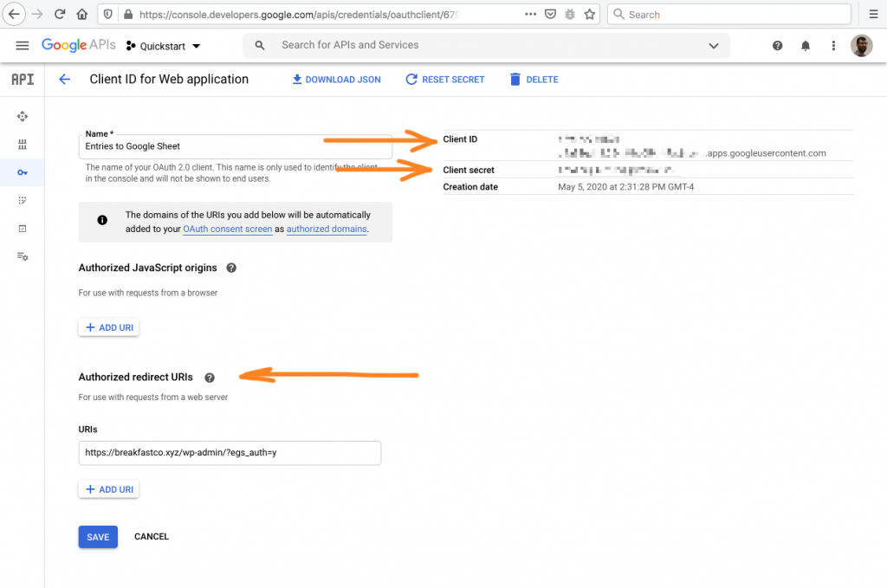Open the help question mark menu

[x=778, y=45]
